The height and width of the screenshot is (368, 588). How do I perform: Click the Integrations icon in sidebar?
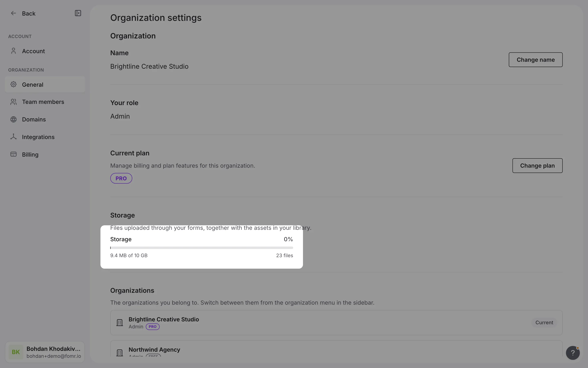(x=13, y=137)
